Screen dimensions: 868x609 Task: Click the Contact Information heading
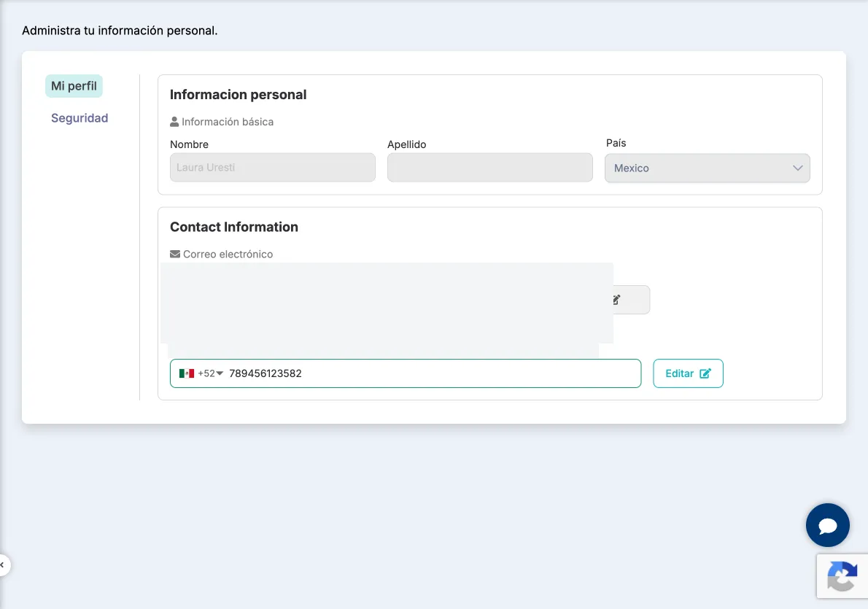(234, 227)
